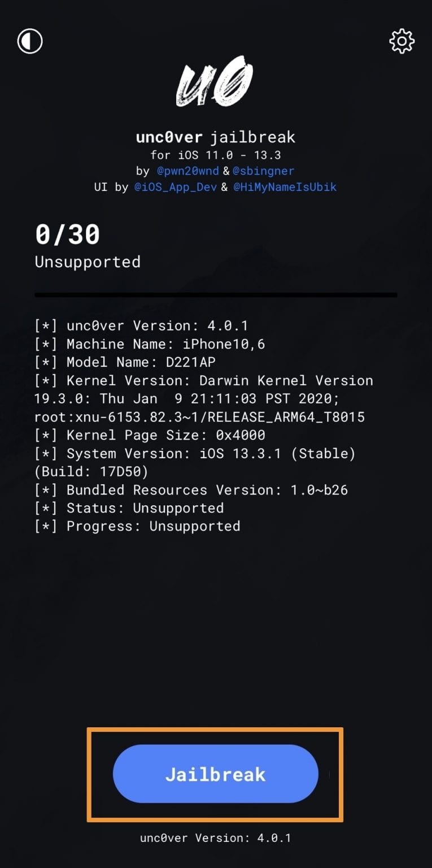The width and height of the screenshot is (432, 868).
Task: Tap the u0 brush-style logo
Action: tap(215, 86)
